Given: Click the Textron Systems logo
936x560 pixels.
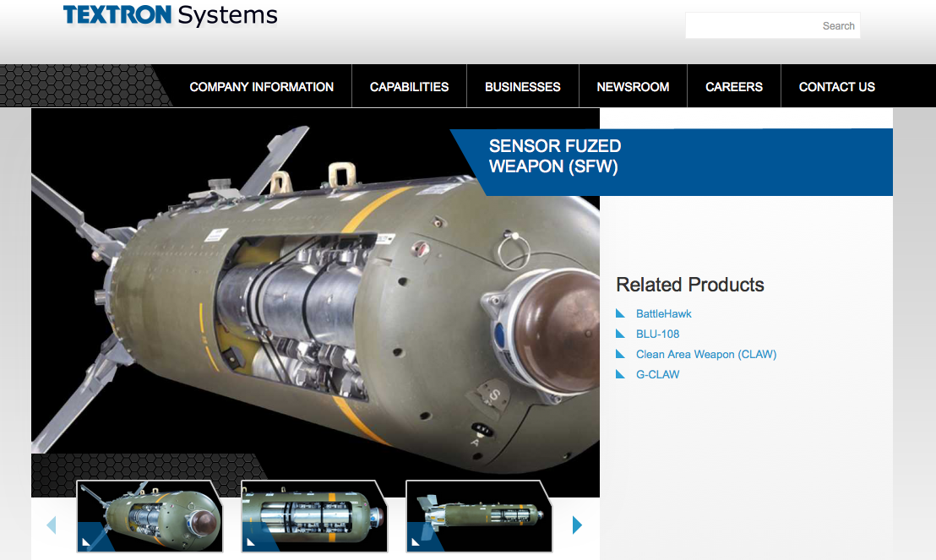Looking at the screenshot, I should point(170,15).
